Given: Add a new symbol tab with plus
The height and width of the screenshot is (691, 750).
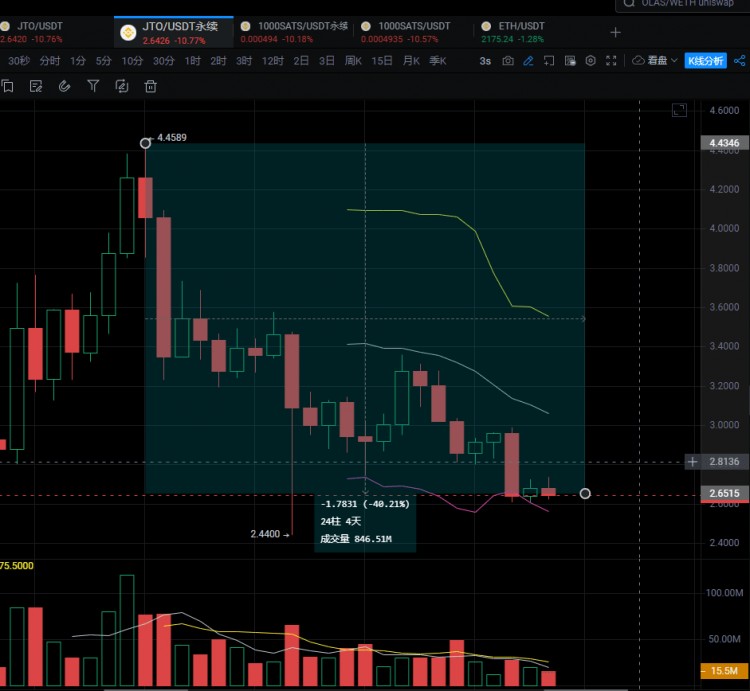Looking at the screenshot, I should [616, 33].
